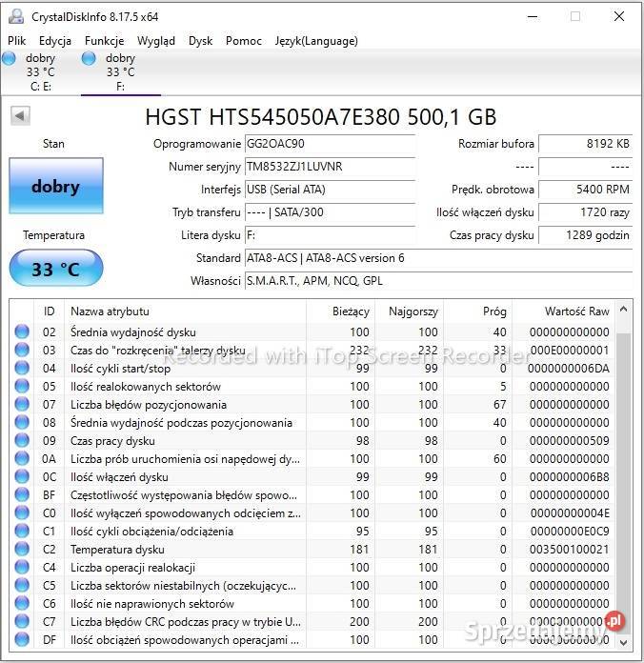The width and height of the screenshot is (644, 663).
Task: Click status circle of attribute 05
Action: coord(22,386)
